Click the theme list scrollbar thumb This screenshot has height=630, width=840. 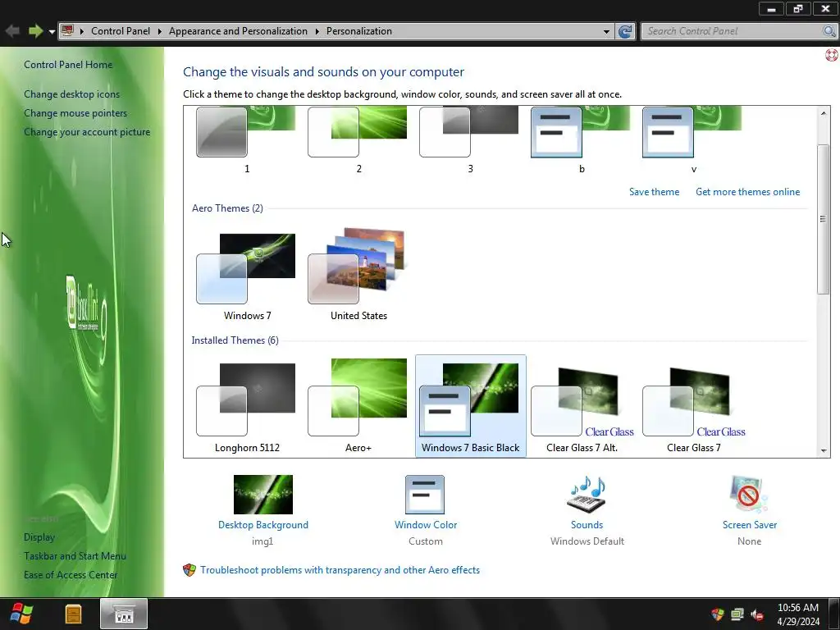[823, 219]
